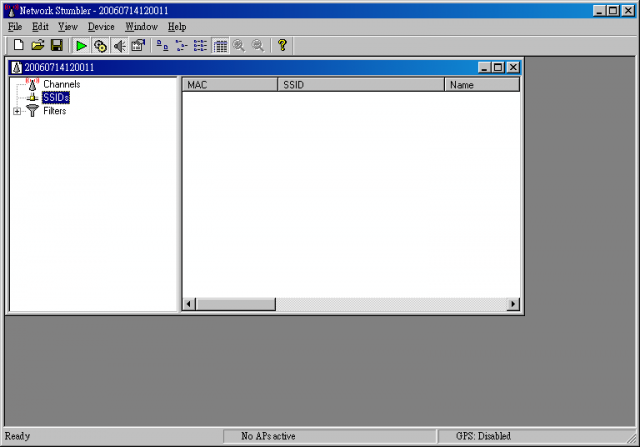The width and height of the screenshot is (640, 447).
Task: Open the View menu
Action: tap(68, 27)
